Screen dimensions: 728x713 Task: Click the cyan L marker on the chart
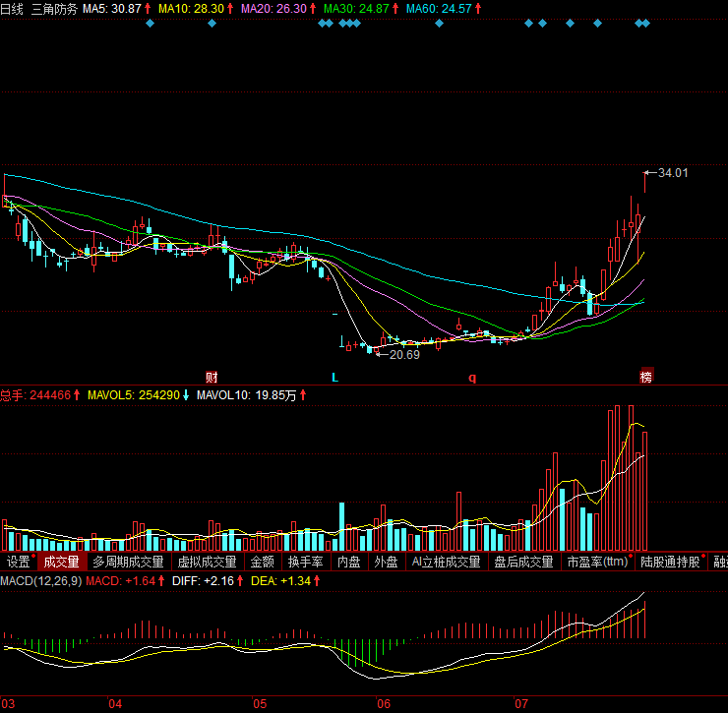tap(334, 377)
